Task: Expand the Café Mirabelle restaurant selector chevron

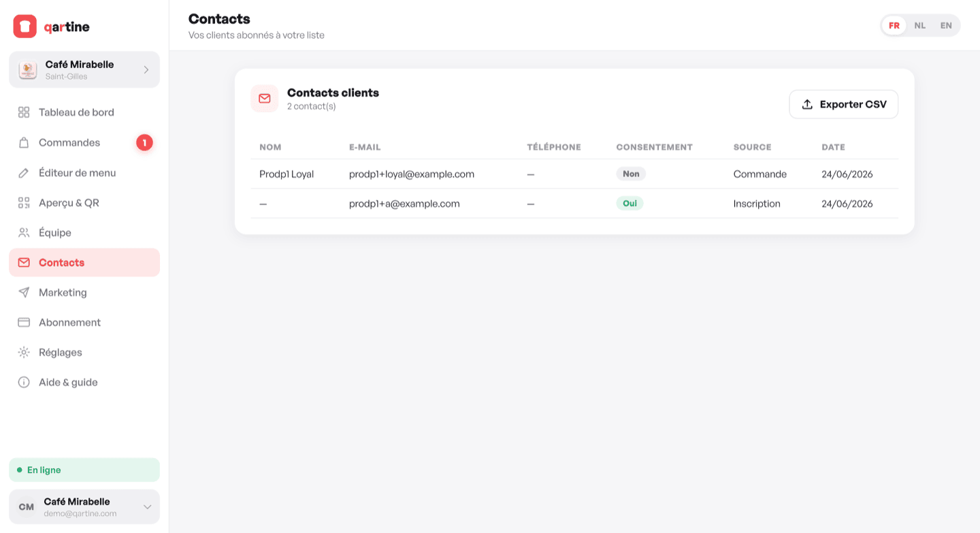Action: (x=146, y=69)
